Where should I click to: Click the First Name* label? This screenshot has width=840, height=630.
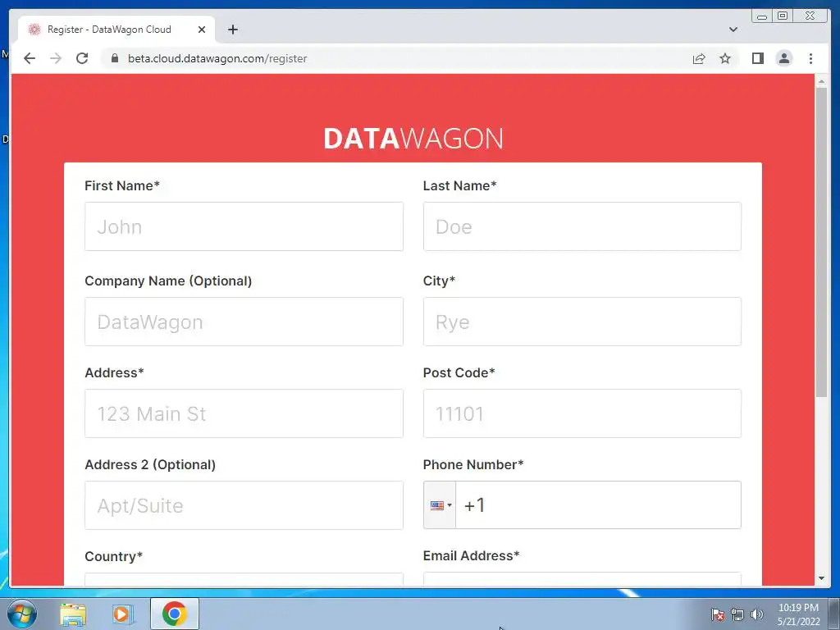tap(122, 186)
